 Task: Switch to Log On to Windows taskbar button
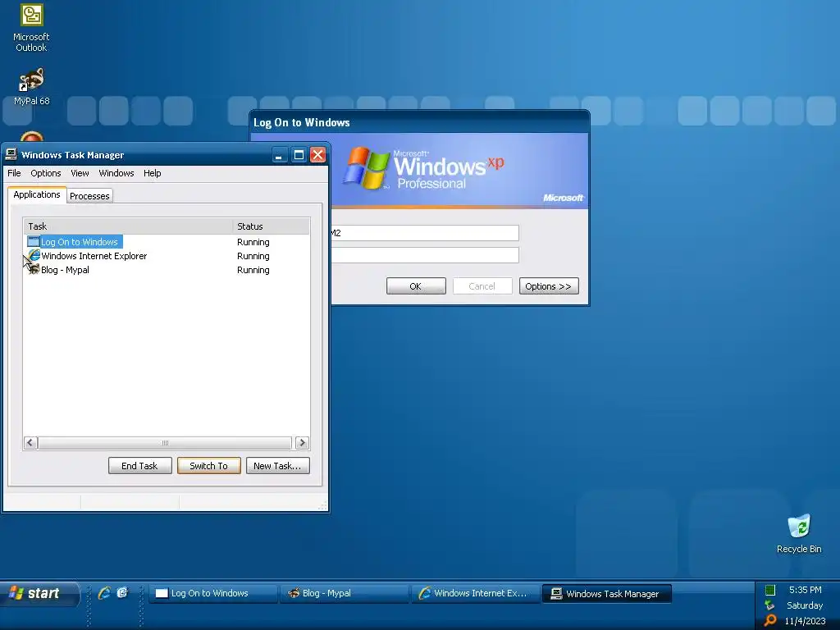[x=212, y=594]
